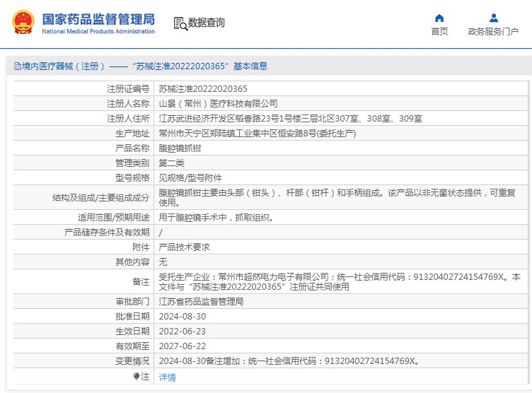This screenshot has height=393, width=532.
Task: Select the 备注 remark text
Action: pos(340,282)
